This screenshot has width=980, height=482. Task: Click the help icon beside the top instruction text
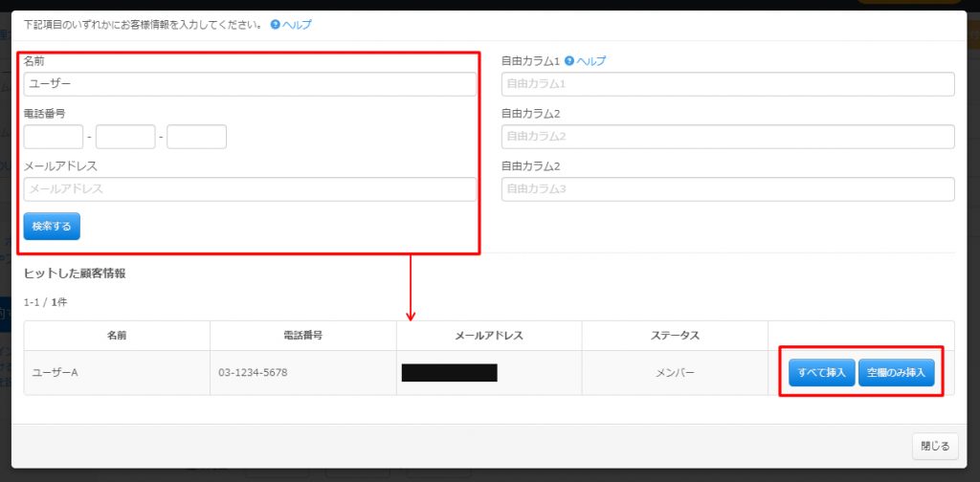276,24
